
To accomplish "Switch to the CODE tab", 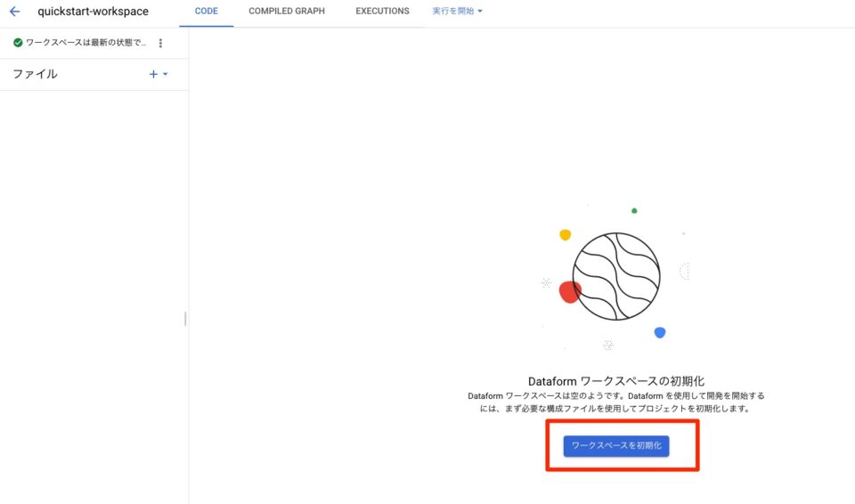I will click(x=206, y=11).
